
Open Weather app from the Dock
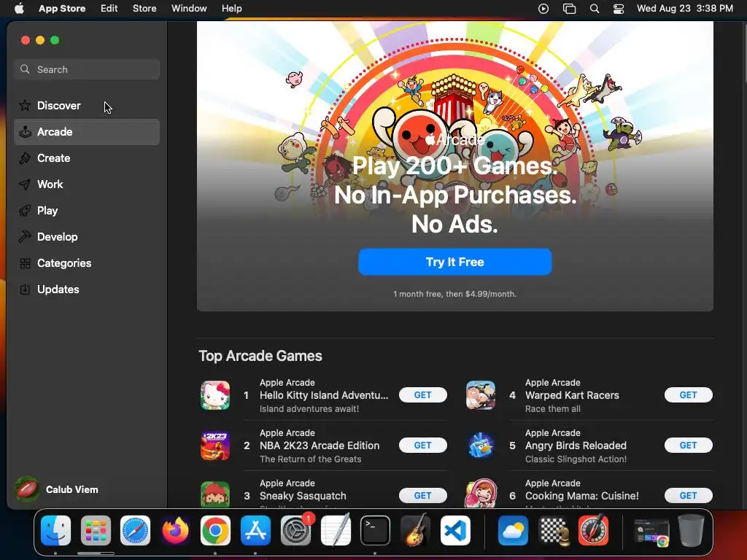coord(513,531)
